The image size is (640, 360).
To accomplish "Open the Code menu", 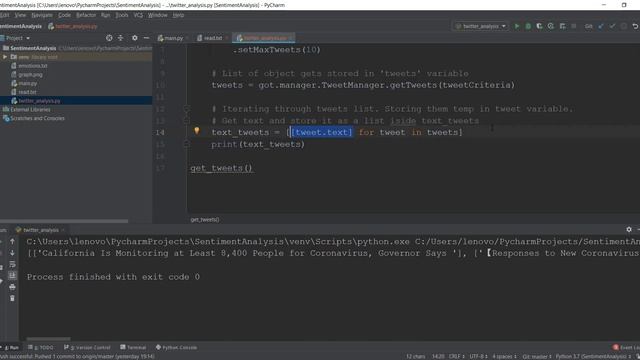I will click(x=64, y=15).
